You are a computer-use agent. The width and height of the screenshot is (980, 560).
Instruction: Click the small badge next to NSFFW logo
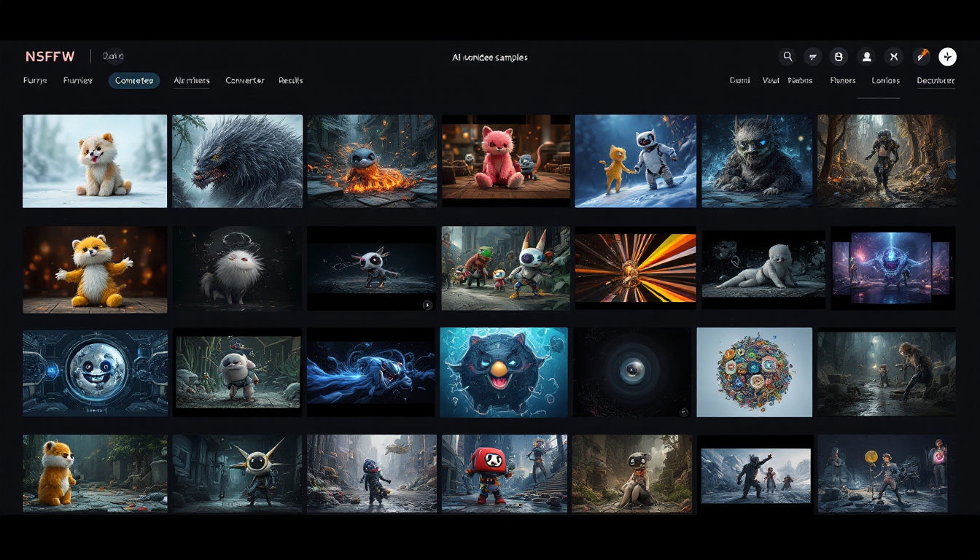113,56
